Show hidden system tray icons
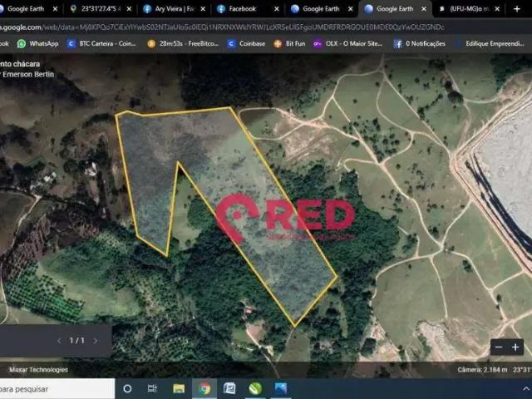The height and width of the screenshot is (399, 532). 525,389
